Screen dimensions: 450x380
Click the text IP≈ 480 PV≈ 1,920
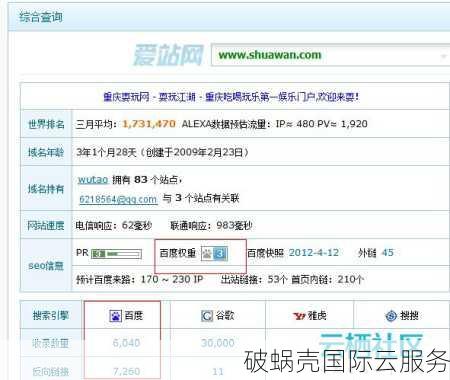tap(321, 124)
